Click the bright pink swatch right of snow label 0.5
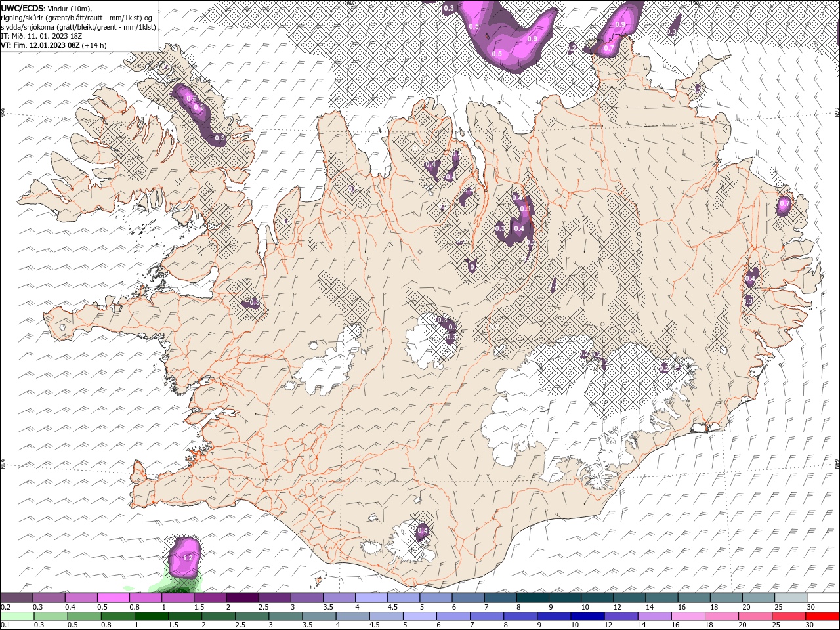 click(113, 598)
